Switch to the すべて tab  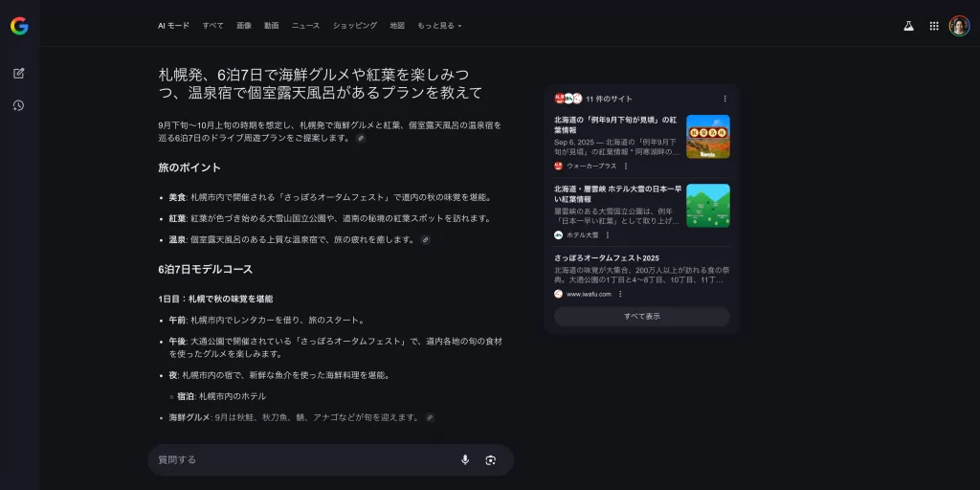(213, 26)
